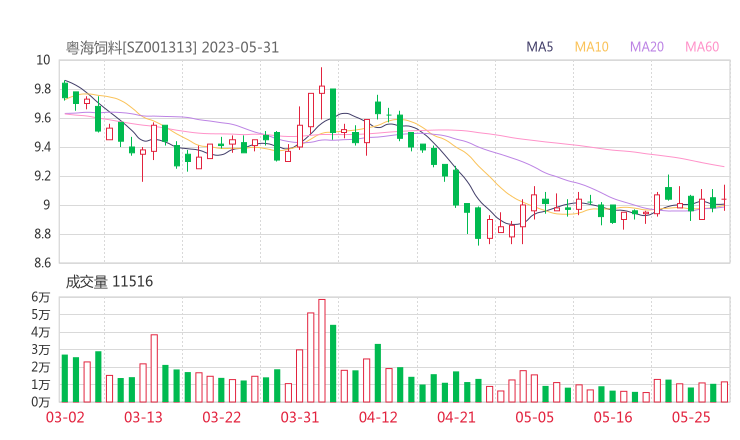This screenshot has height=440, width=740.
Task: Click the MA60 legend label
Action: point(702,47)
